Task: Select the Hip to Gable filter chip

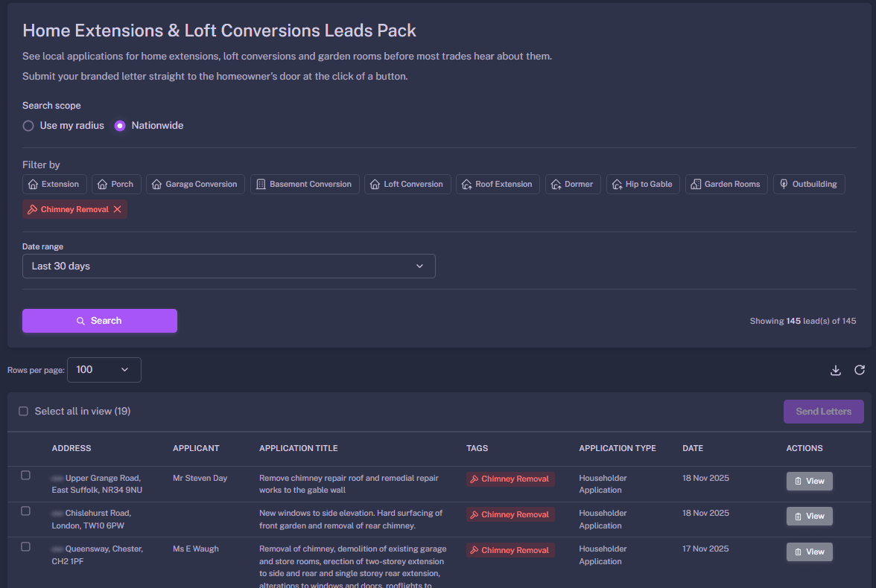Action: (642, 184)
